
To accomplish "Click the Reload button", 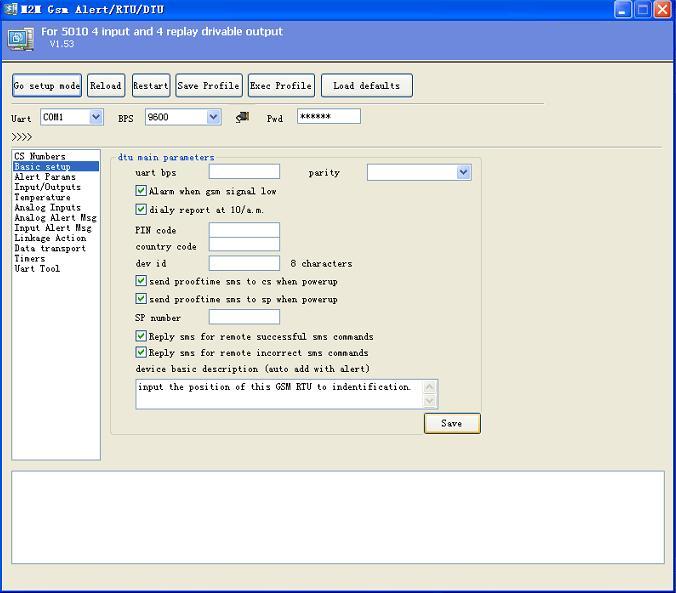I will click(x=106, y=85).
